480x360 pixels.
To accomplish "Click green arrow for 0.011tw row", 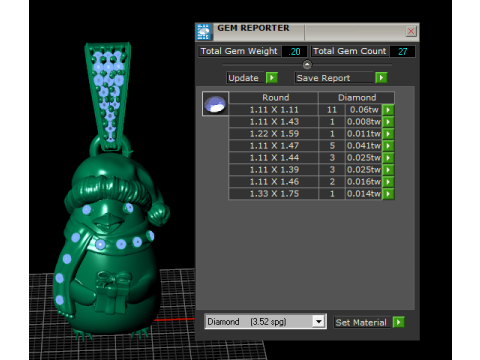I will [388, 134].
